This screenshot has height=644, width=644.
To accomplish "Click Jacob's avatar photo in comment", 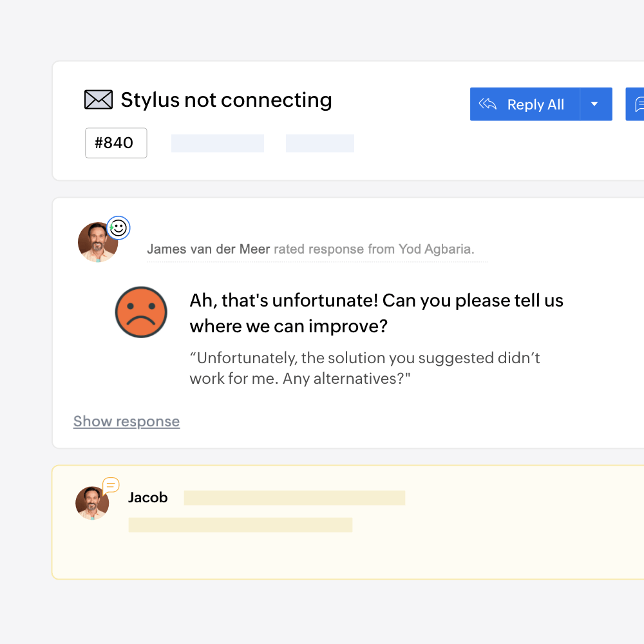I will 92,503.
